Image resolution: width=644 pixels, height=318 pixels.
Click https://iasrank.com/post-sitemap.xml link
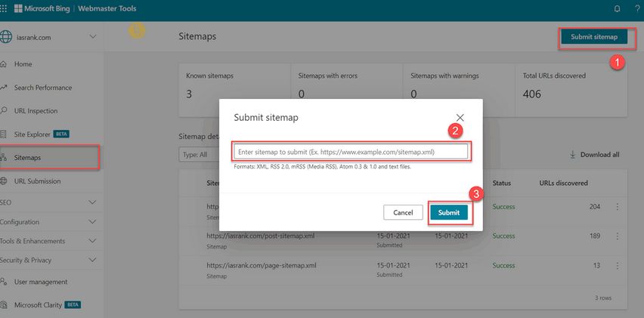tap(261, 236)
